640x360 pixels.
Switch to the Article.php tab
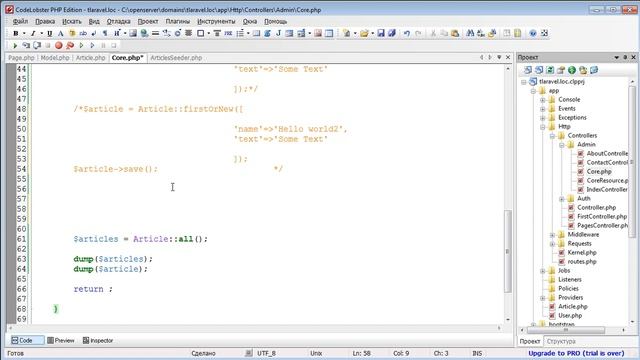pos(91,58)
